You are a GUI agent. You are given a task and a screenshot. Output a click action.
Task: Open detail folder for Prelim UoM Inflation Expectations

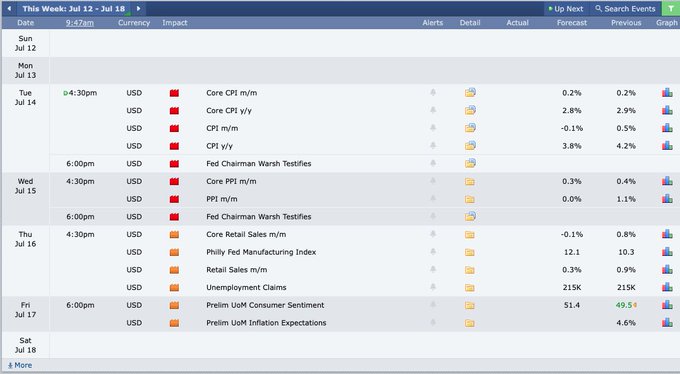tap(470, 323)
